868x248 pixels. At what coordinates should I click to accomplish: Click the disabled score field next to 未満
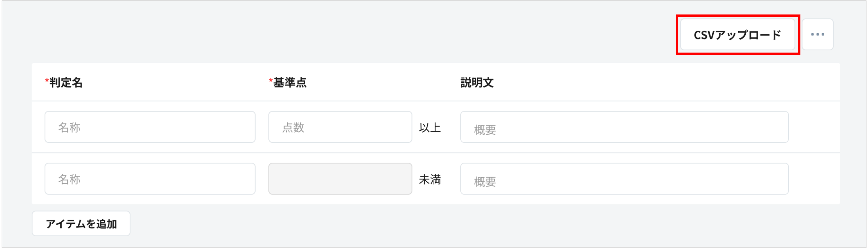click(x=339, y=179)
